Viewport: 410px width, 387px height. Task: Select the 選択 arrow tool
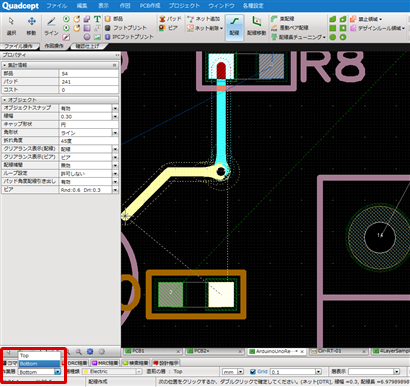[11, 26]
